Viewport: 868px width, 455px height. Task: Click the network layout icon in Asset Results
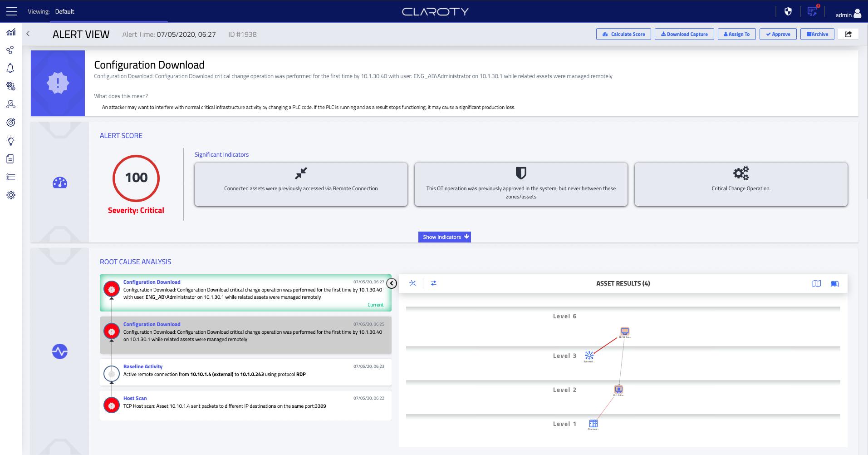pos(412,283)
